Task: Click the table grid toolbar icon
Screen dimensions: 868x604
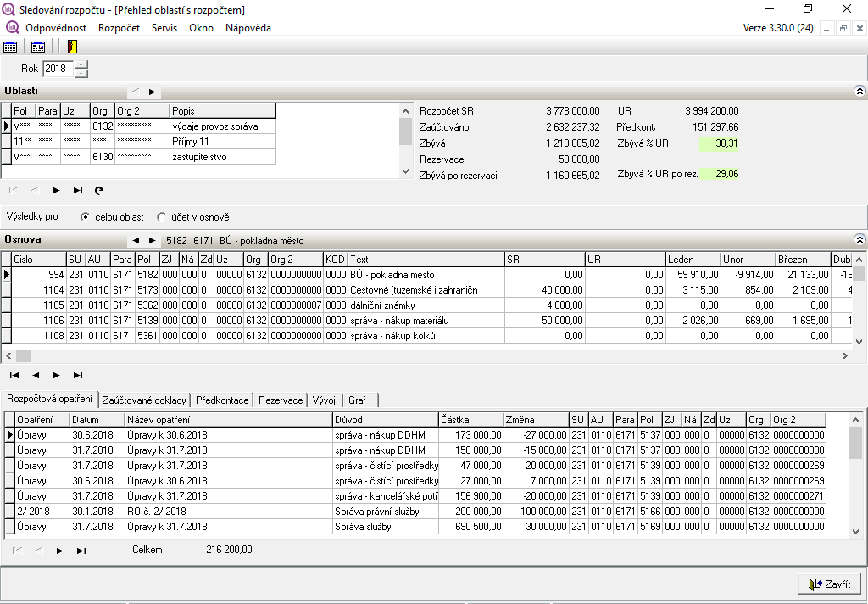Action: (10, 47)
